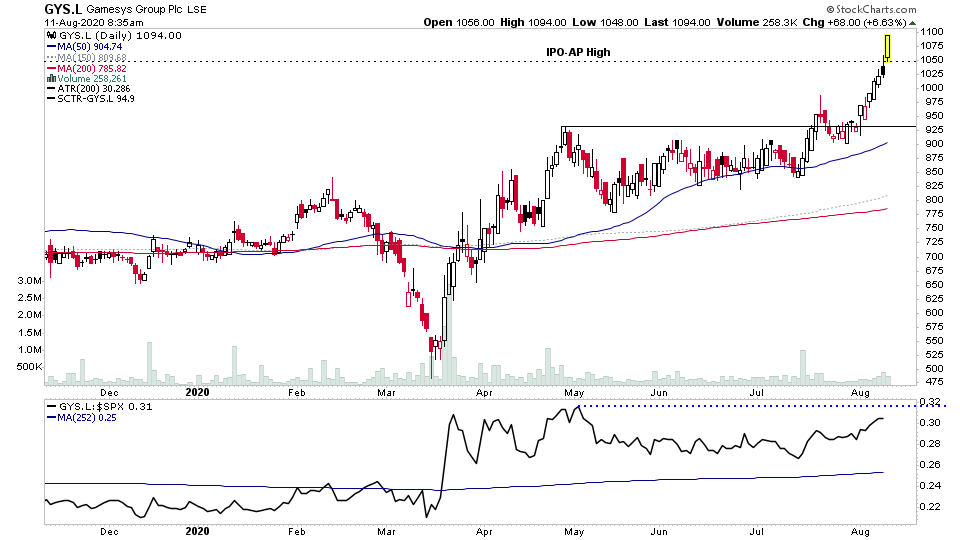Viewport: 960px width, 540px height.
Task: Click the 1100 price axis label
Action: (931, 32)
